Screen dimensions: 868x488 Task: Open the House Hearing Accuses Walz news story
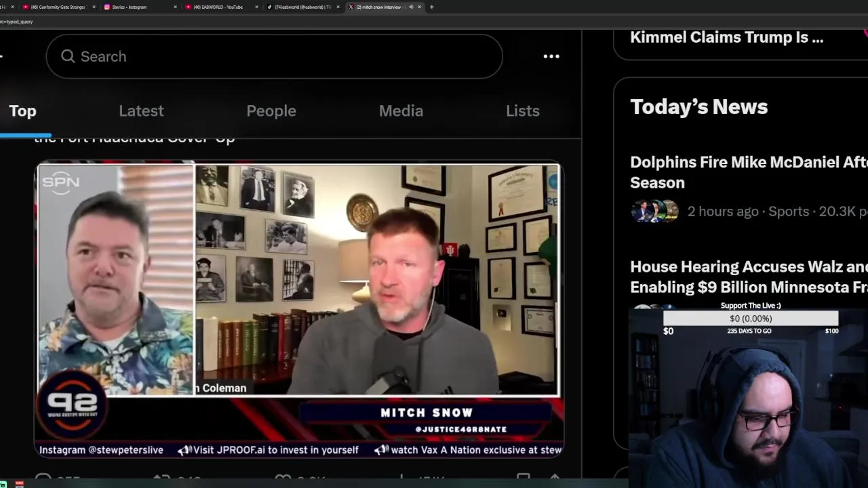[749, 277]
